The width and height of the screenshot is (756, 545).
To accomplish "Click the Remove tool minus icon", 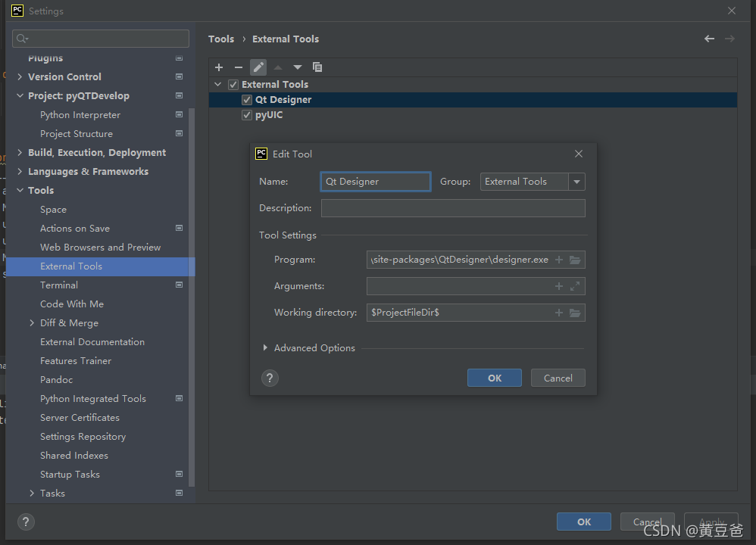I will pos(239,67).
